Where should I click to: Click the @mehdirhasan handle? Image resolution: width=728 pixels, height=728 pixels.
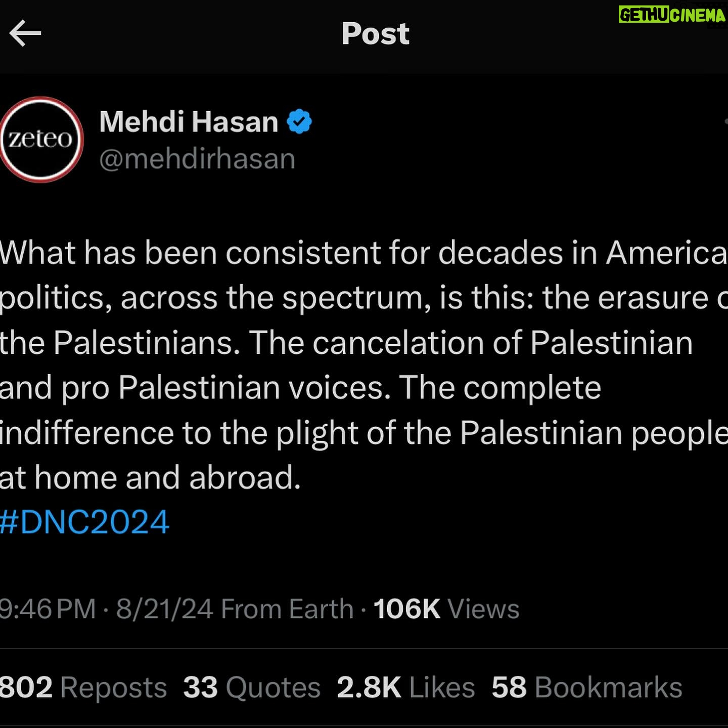click(197, 159)
